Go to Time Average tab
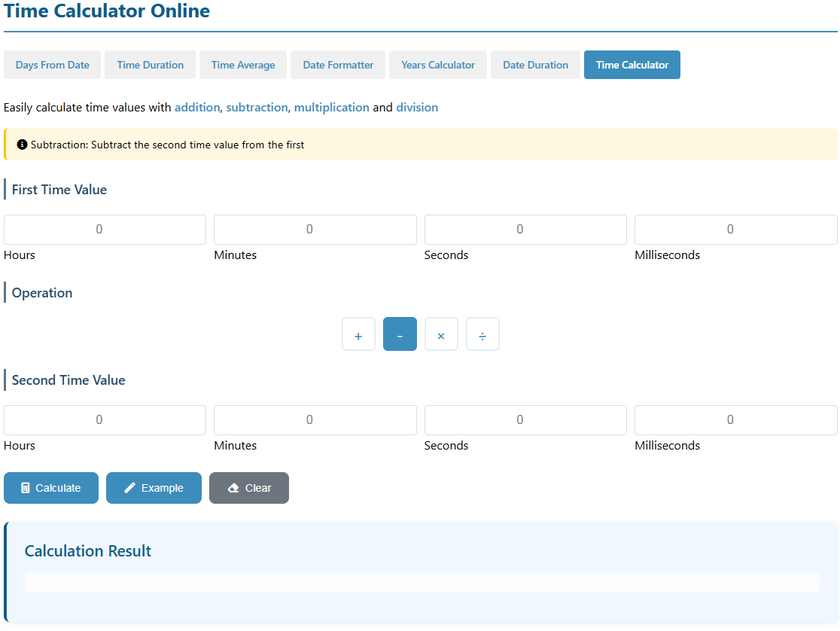This screenshot has width=840, height=631. (243, 65)
